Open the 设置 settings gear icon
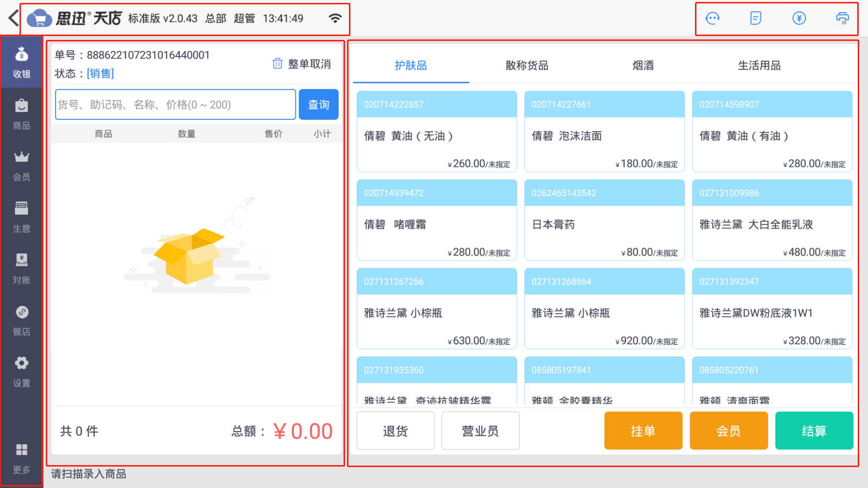This screenshot has height=488, width=868. 21,372
